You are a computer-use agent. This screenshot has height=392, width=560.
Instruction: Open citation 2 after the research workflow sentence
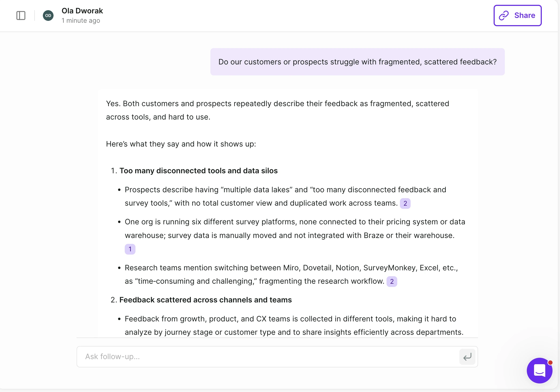tap(392, 281)
